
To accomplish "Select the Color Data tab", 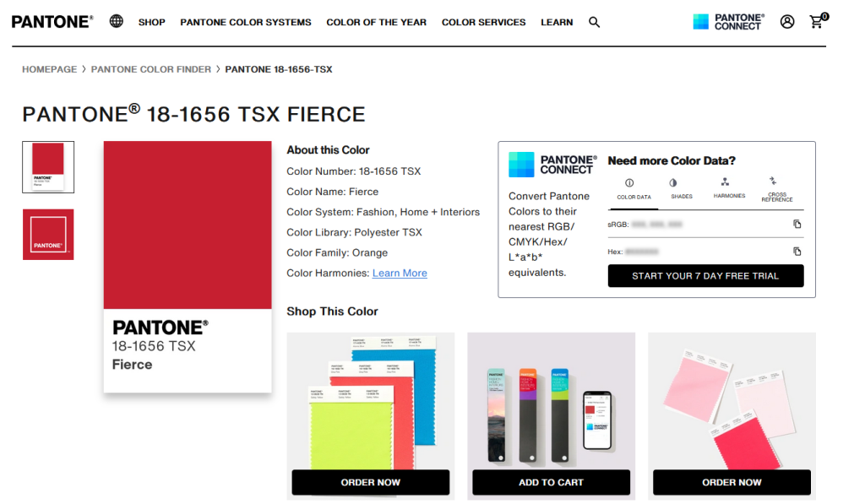I will (634, 188).
